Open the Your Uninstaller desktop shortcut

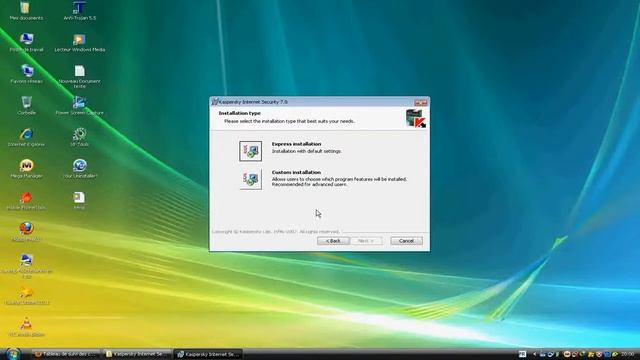(80, 169)
